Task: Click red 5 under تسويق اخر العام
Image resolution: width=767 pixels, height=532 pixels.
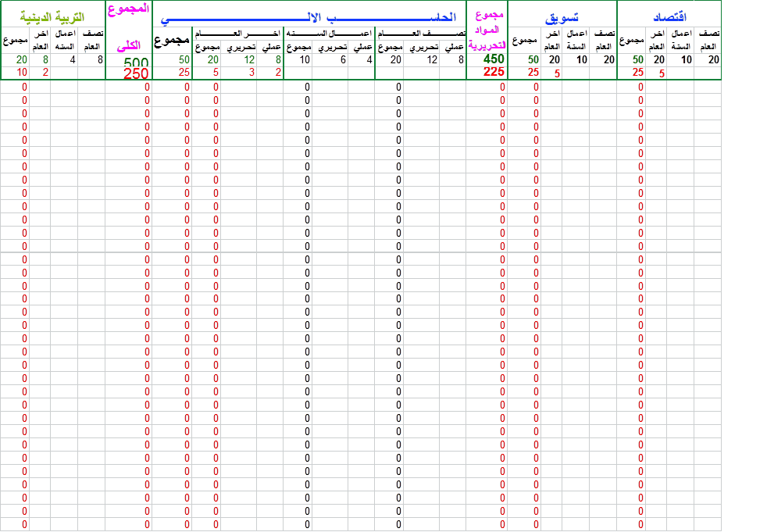Action: 557,73
